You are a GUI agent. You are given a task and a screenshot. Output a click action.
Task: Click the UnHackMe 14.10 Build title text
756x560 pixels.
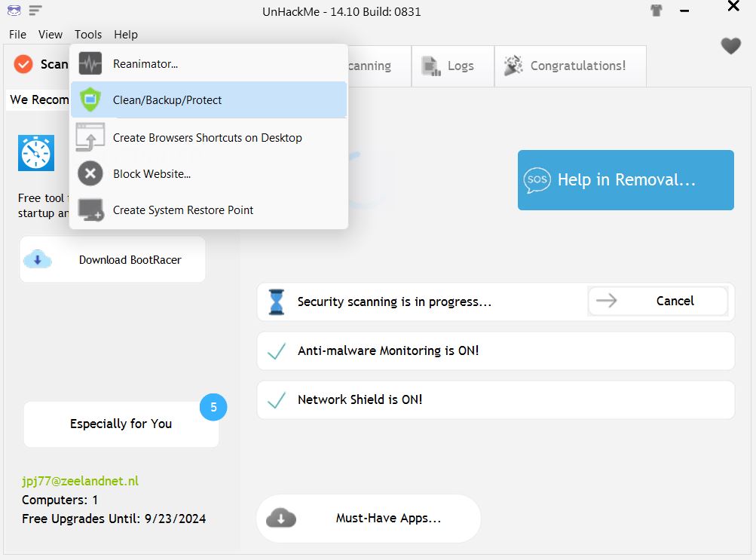[341, 11]
